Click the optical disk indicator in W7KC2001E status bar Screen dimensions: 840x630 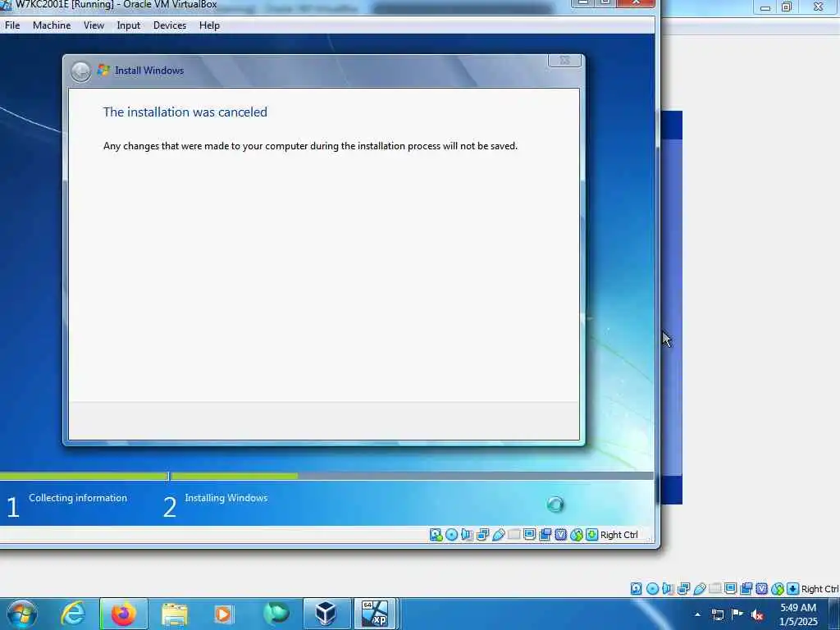tap(452, 535)
